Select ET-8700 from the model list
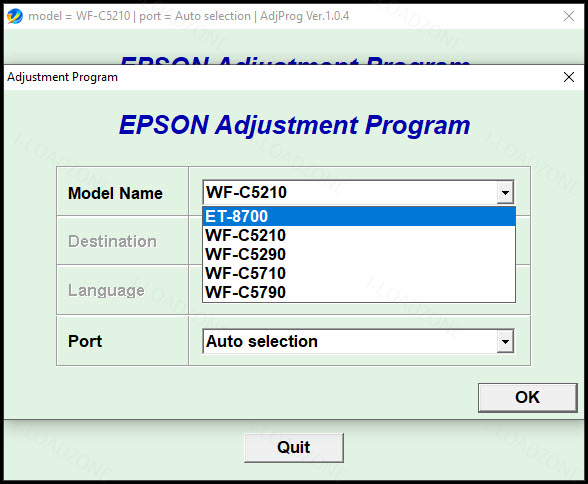 pos(359,216)
